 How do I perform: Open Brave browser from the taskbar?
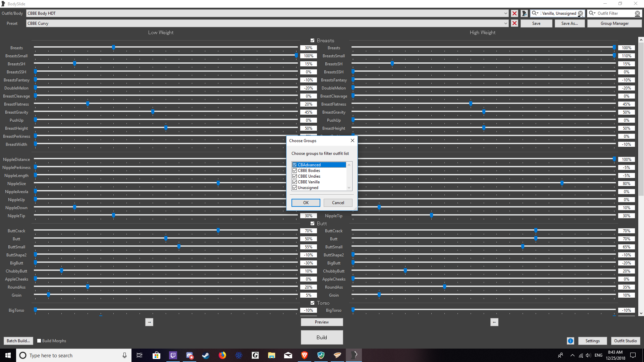pyautogui.click(x=305, y=355)
